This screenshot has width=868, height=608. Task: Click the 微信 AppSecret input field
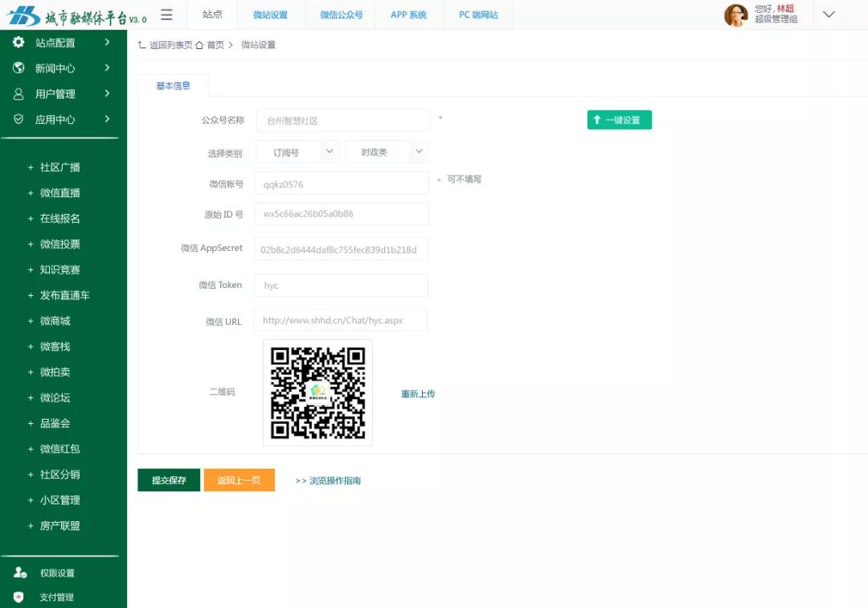click(x=342, y=249)
